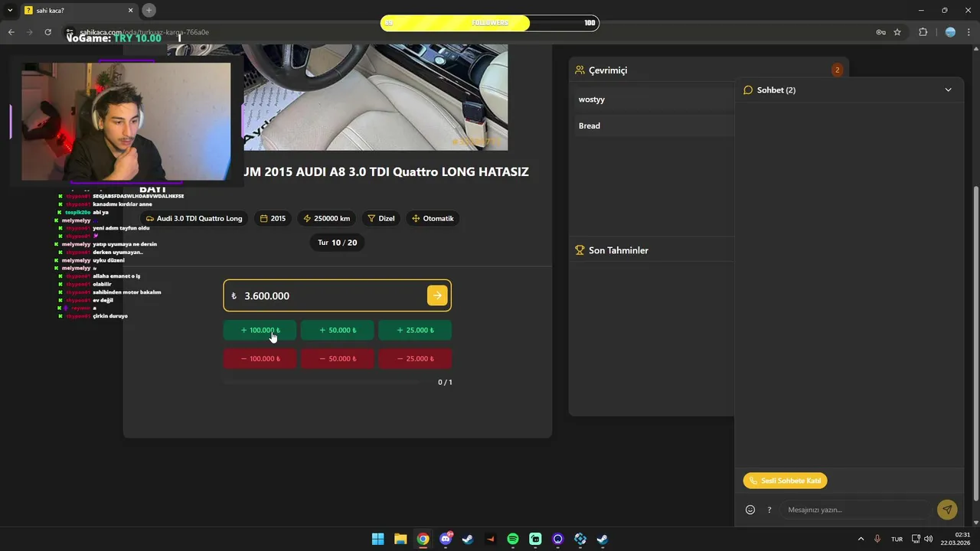Open the tab search dropdown
This screenshot has height=551, width=980.
coord(10,10)
